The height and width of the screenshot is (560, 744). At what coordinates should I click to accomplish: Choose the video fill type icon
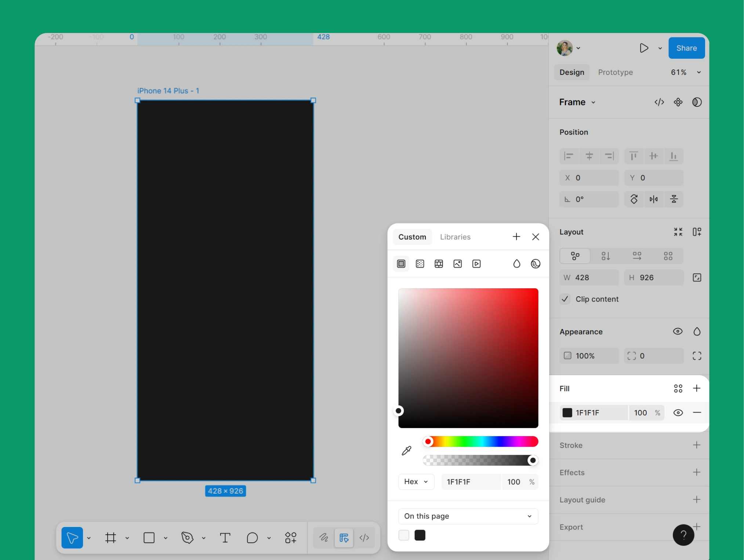(x=476, y=264)
